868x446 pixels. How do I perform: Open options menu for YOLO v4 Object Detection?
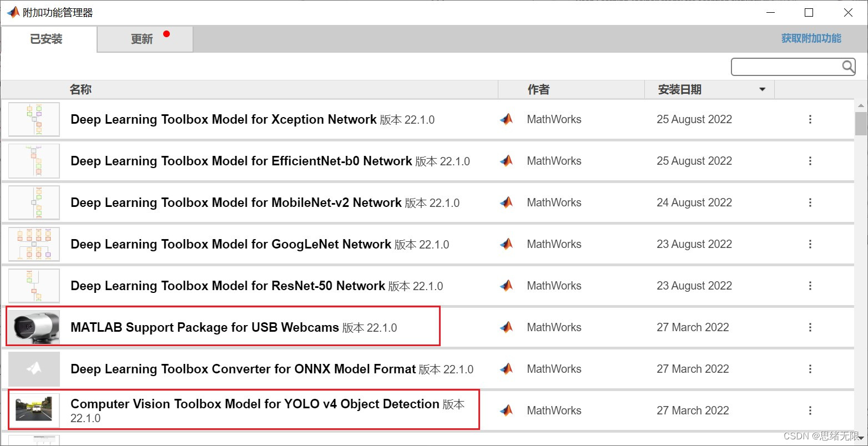[810, 410]
